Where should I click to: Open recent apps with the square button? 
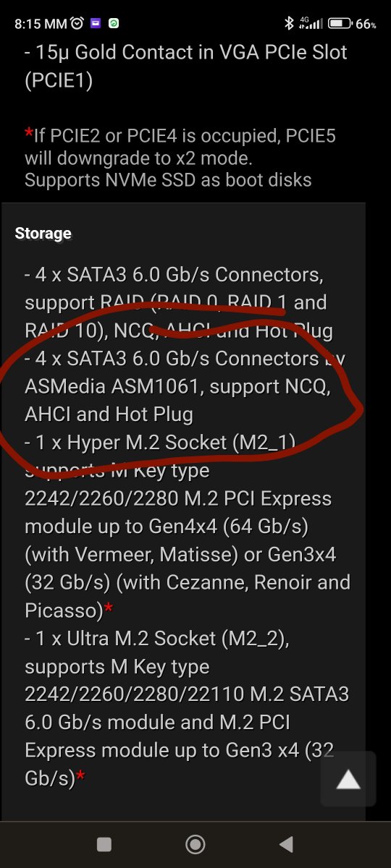(x=104, y=844)
